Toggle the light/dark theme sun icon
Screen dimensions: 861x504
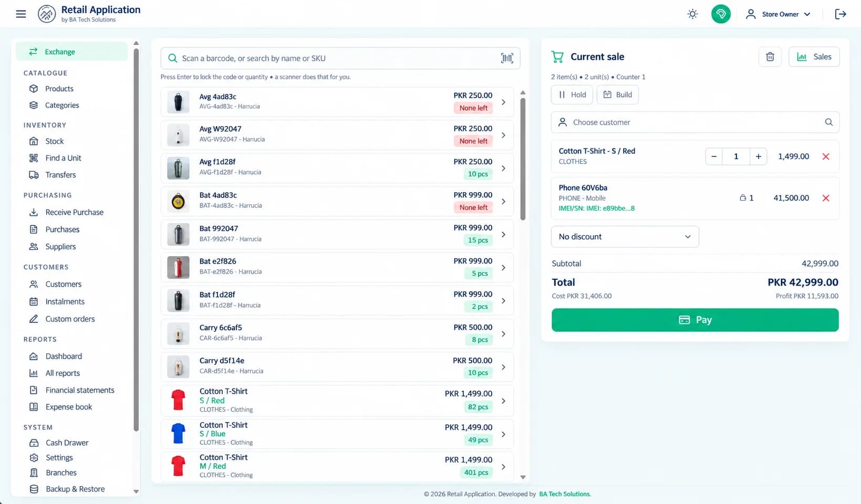pyautogui.click(x=692, y=14)
